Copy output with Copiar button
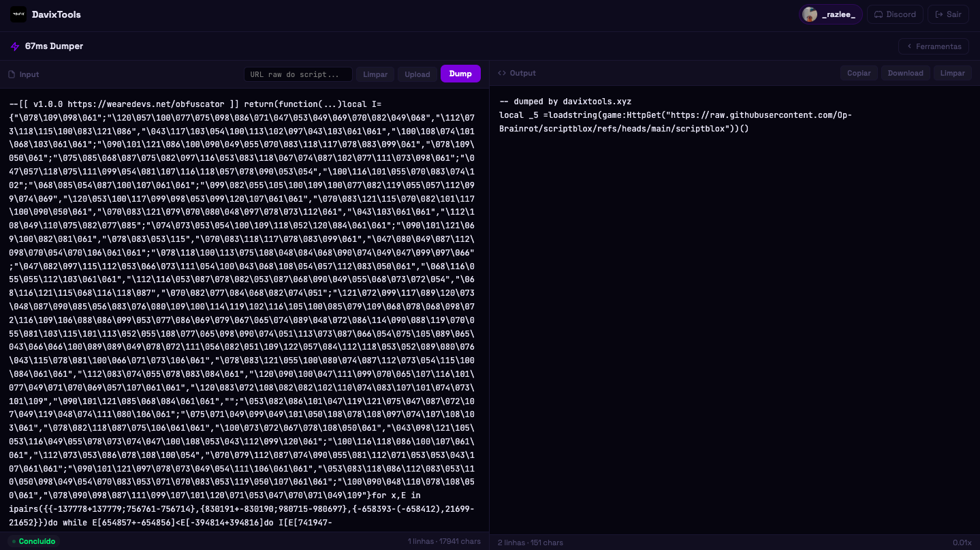The image size is (980, 550). coord(859,73)
